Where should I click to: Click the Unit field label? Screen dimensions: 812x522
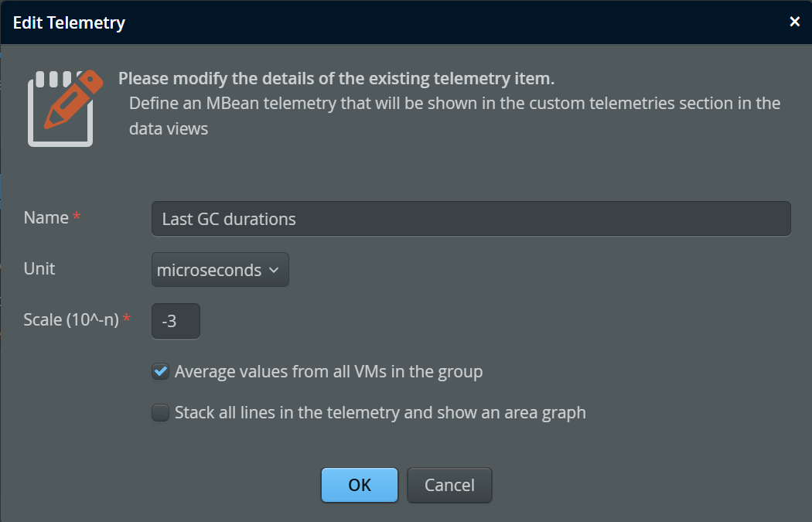[x=39, y=268]
